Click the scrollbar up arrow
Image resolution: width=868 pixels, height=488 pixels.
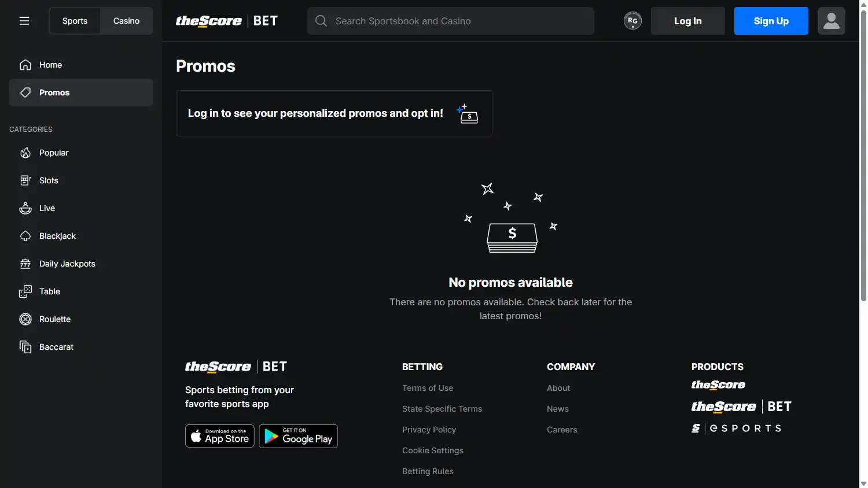pos(863,5)
